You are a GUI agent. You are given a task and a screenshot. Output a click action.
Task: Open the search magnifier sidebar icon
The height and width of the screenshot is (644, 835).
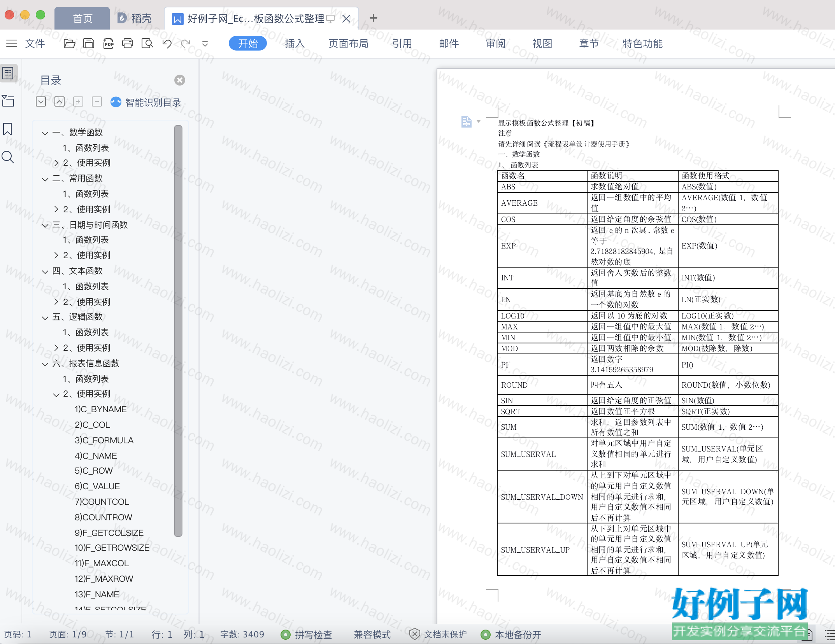click(x=8, y=157)
